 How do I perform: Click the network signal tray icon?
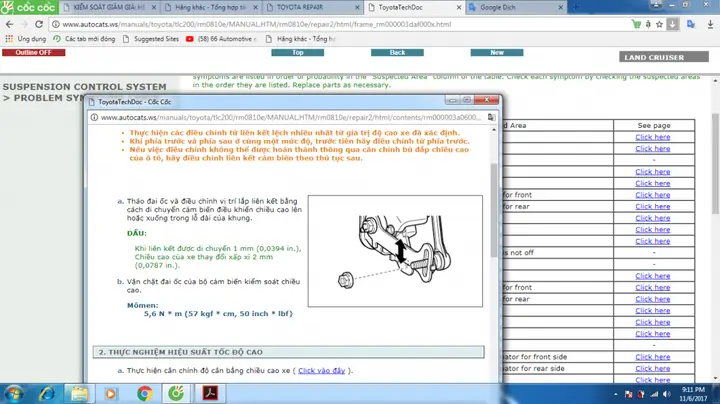(x=654, y=394)
